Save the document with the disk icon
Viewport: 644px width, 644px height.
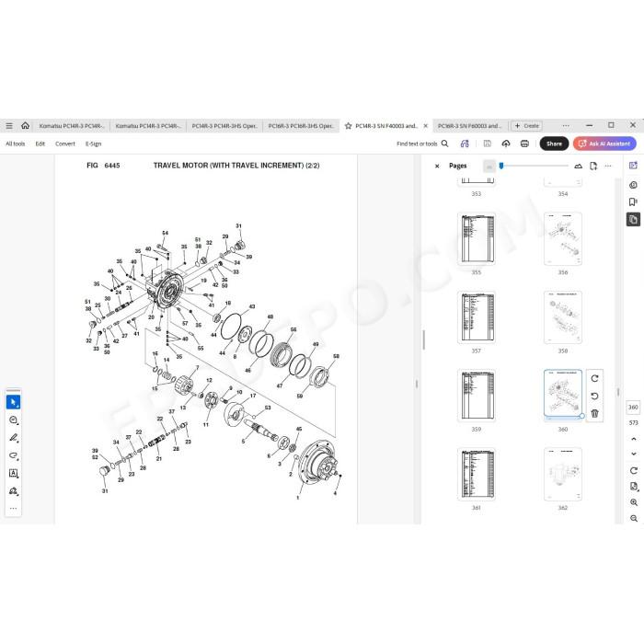[488, 144]
